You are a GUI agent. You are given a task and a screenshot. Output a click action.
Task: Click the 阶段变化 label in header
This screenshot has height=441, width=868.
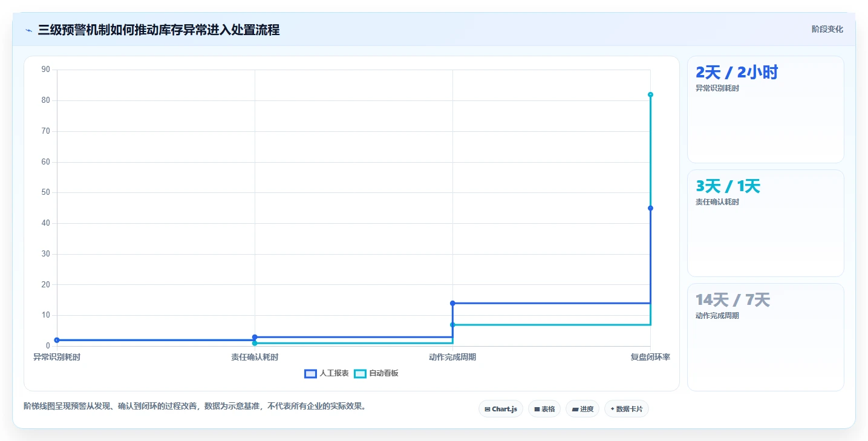click(x=827, y=29)
